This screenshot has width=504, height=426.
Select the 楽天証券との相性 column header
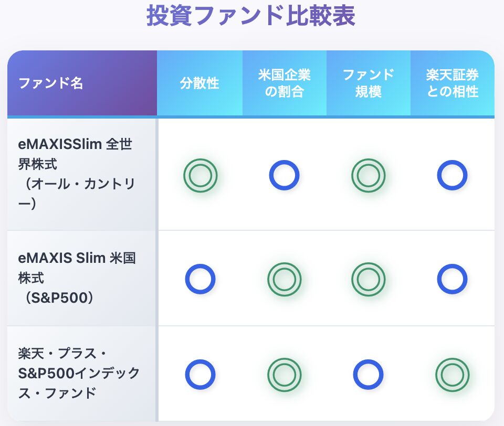pyautogui.click(x=452, y=83)
